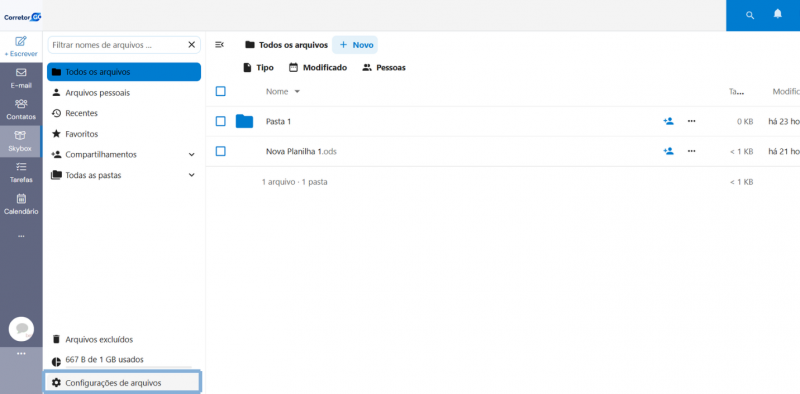
Task: Click Todos os arquivos breadcrumb
Action: [x=286, y=45]
